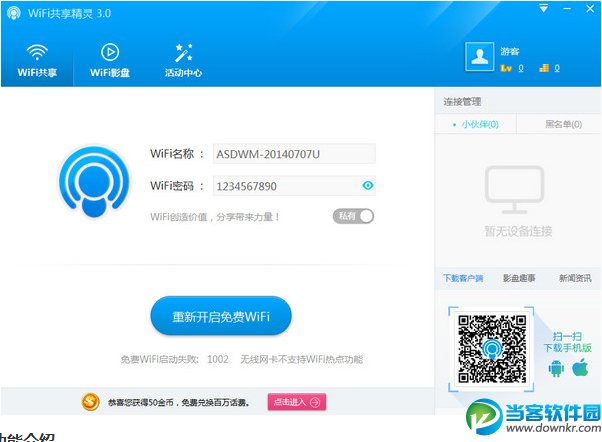The image size is (602, 442).
Task: Click the error code 1002 text
Action: [x=218, y=359]
